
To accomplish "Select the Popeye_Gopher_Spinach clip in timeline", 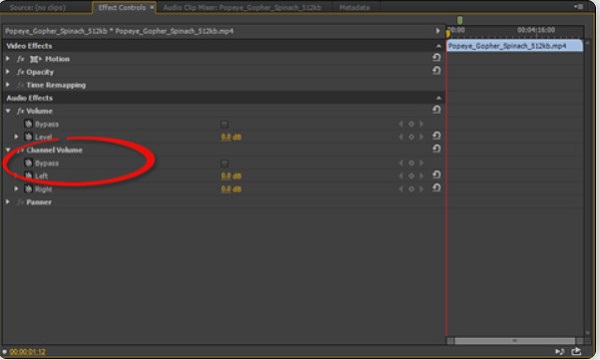I will click(515, 46).
